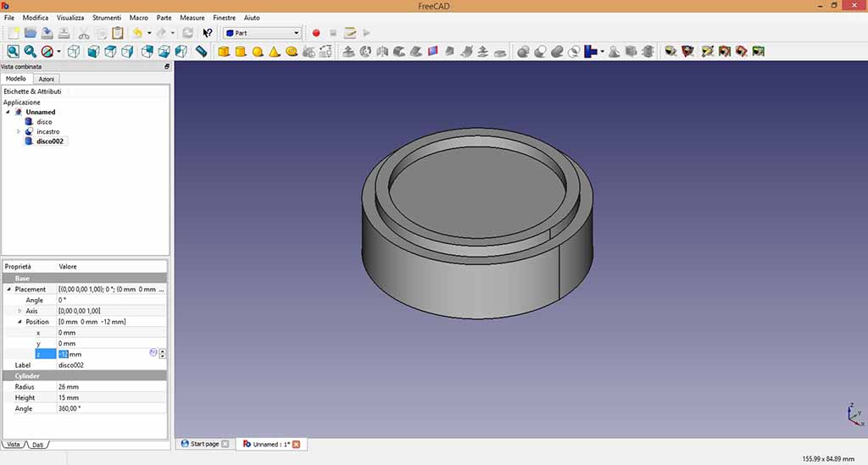Switch to the Modello tab
The height and width of the screenshot is (465, 868).
click(16, 79)
